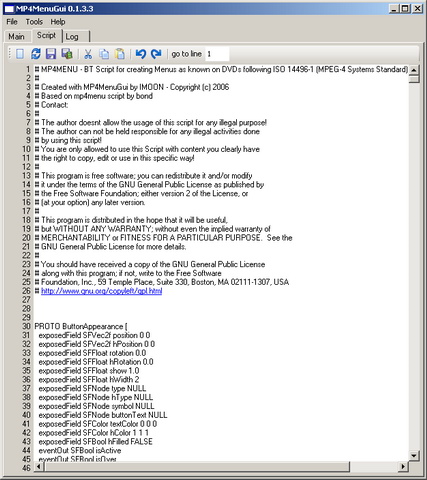The height and width of the screenshot is (480, 427).
Task: Click the Paste clipboard icon
Action: click(x=120, y=54)
